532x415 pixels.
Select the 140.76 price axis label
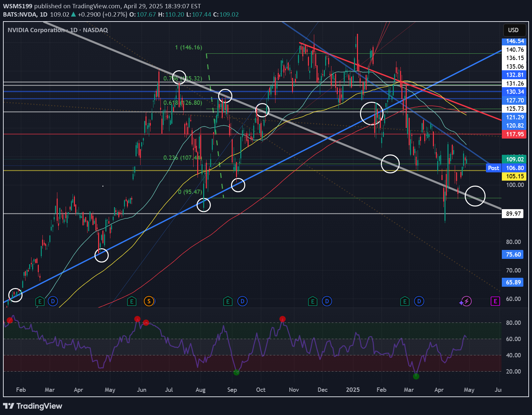pyautogui.click(x=514, y=50)
